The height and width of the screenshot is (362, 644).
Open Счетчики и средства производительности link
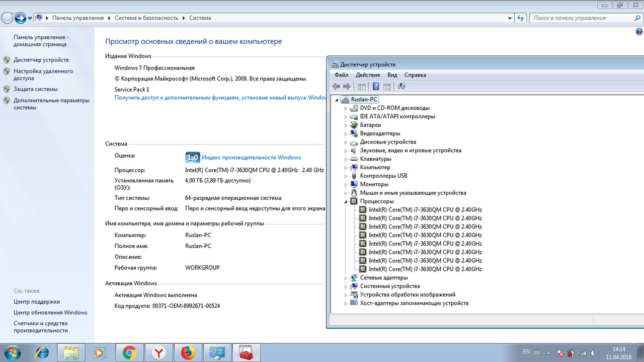41,327
